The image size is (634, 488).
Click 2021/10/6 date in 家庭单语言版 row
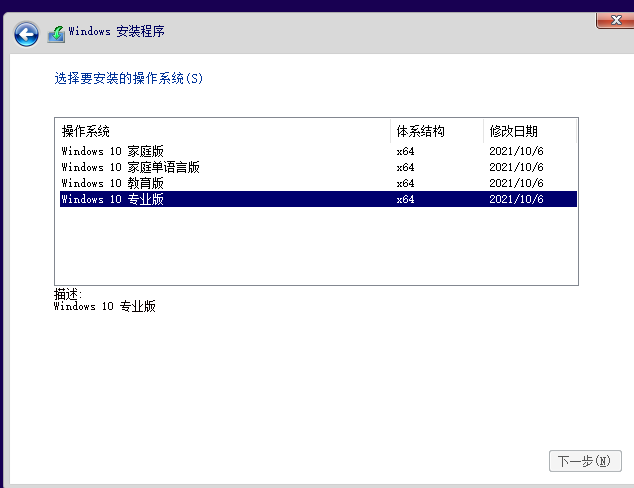[516, 167]
